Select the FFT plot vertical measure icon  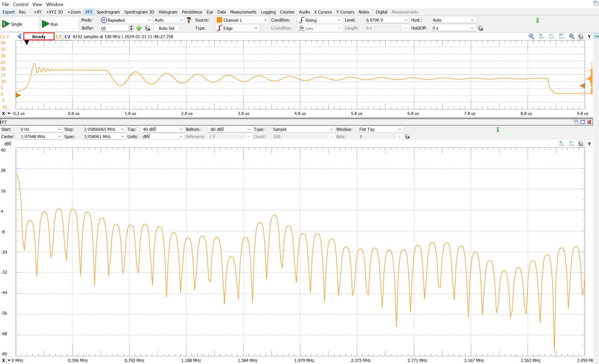click(x=572, y=143)
